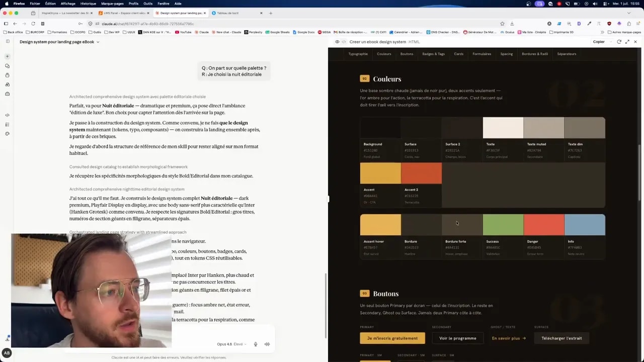
Task: Toggle Firefox sidebar button in toolbar
Action: [x=6, y=24]
